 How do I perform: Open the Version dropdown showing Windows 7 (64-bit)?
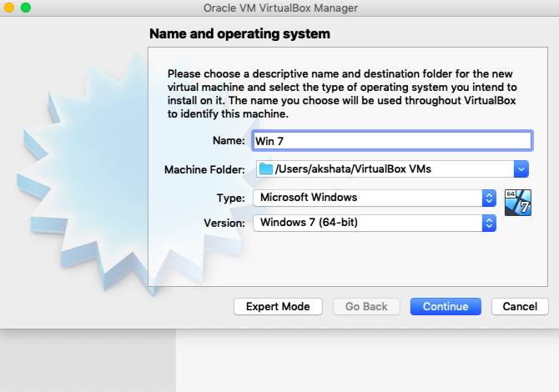489,223
